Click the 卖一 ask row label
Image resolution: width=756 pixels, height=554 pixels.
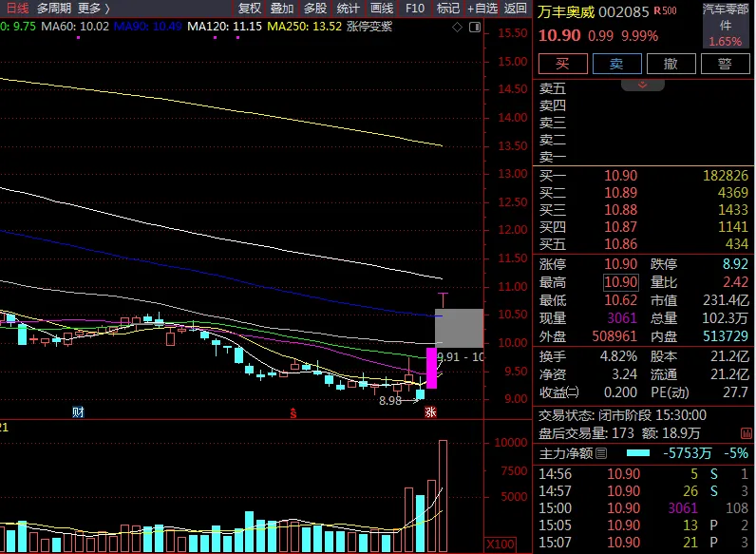pos(553,157)
